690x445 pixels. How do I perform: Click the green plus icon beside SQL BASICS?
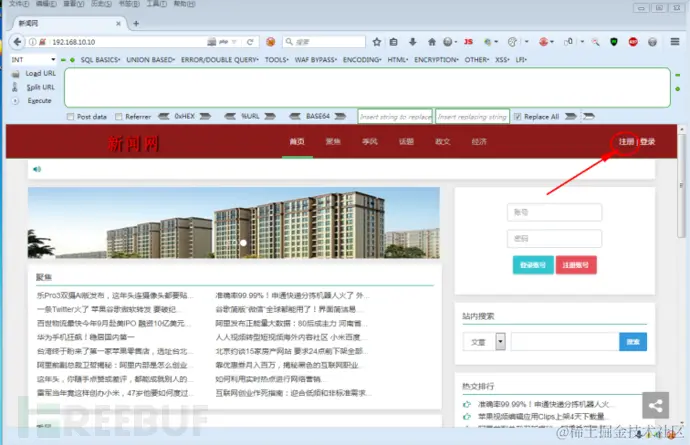tap(72, 60)
